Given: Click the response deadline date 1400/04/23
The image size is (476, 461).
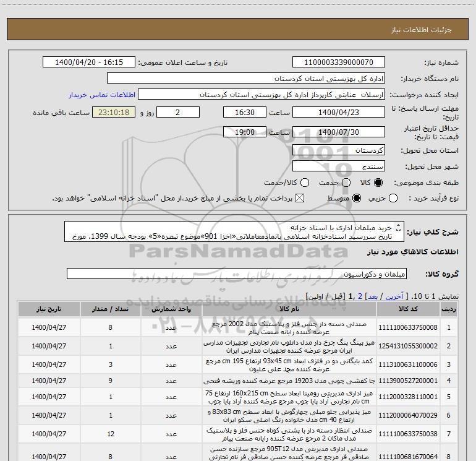Looking at the screenshot, I should [339, 112].
